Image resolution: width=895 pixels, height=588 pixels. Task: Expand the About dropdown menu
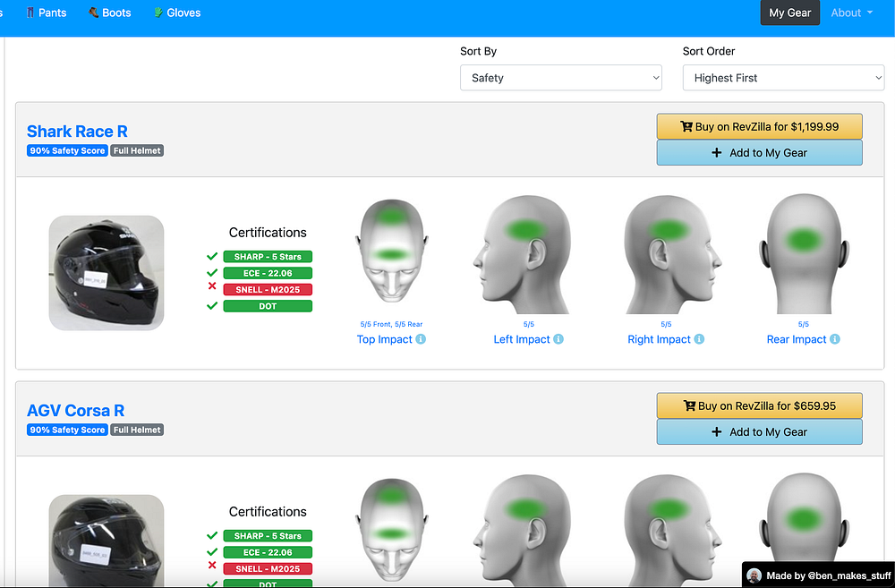pos(852,13)
